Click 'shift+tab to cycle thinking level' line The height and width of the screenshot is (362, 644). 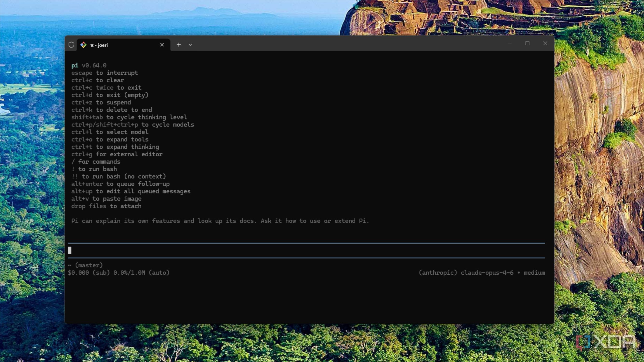129,118
